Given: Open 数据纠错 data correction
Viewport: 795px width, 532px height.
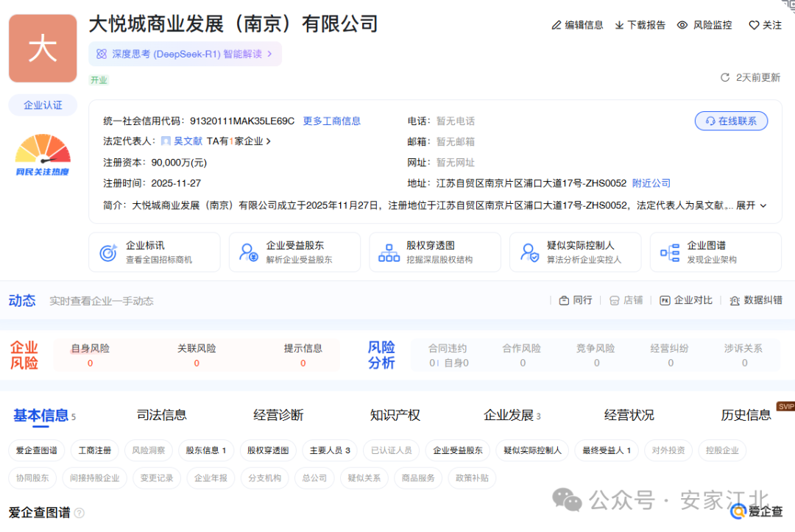Looking at the screenshot, I should (x=755, y=300).
